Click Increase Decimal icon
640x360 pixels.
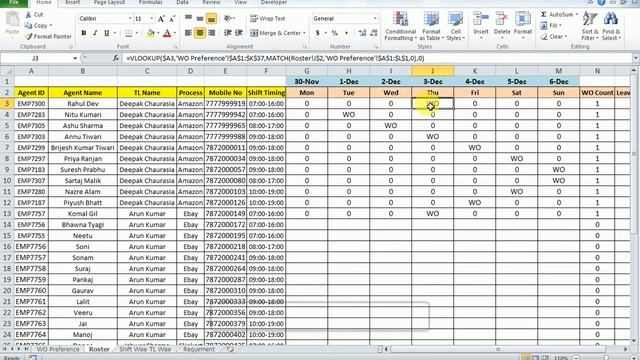pyautogui.click(x=362, y=33)
